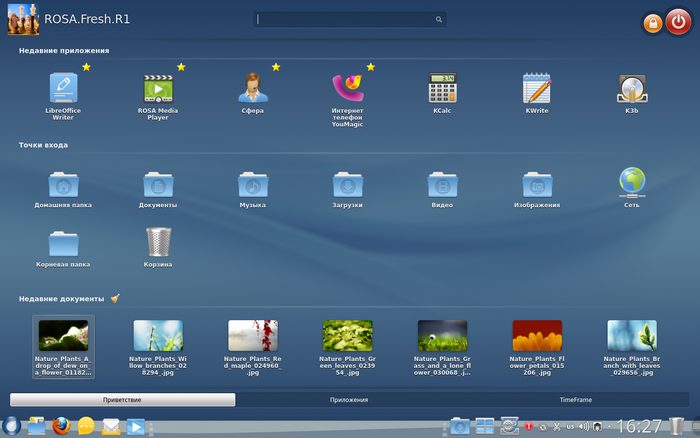Image resolution: width=700 pixels, height=438 pixels.
Task: Open Nature_Plants_Branch_with_leaves image
Action: tap(632, 335)
